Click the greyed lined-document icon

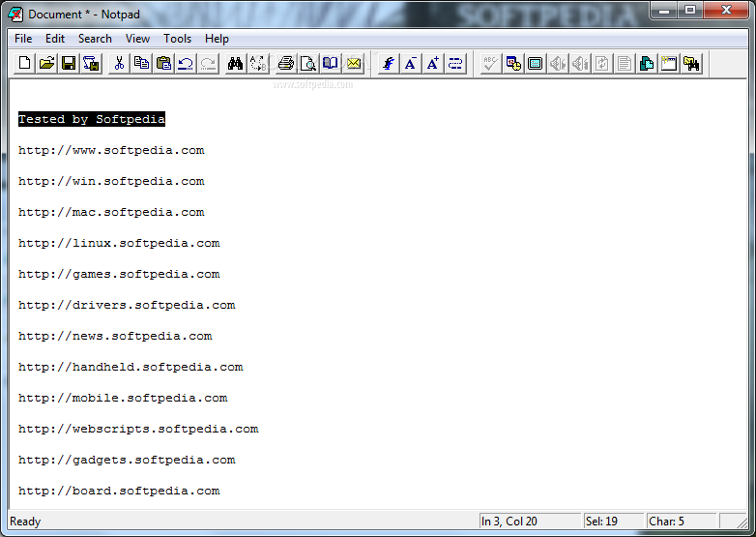(x=624, y=63)
